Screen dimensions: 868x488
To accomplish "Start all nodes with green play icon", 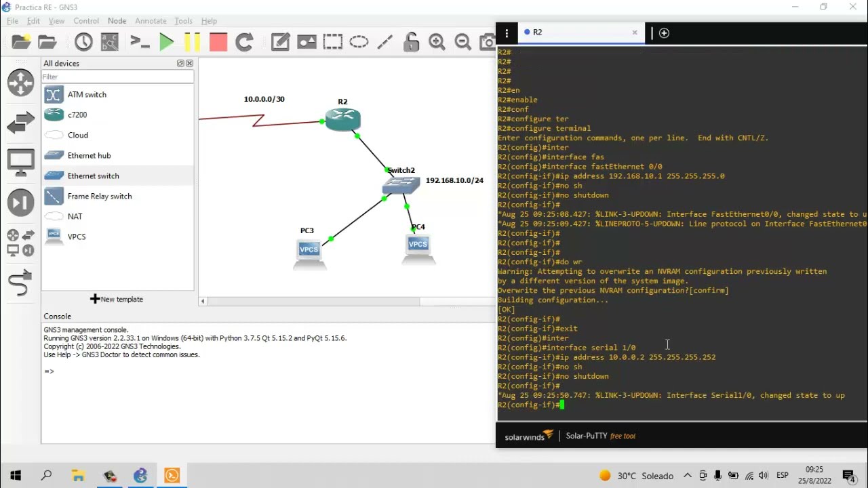I will [x=166, y=42].
